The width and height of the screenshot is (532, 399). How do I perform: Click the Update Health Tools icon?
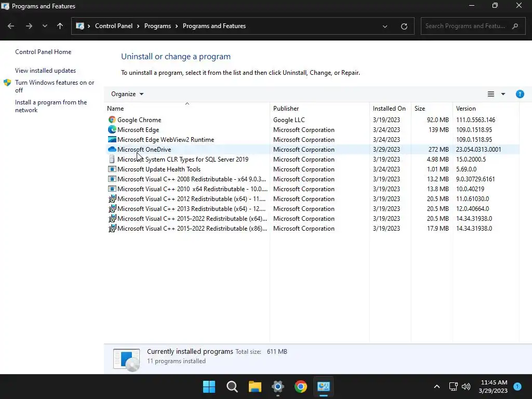click(x=112, y=169)
